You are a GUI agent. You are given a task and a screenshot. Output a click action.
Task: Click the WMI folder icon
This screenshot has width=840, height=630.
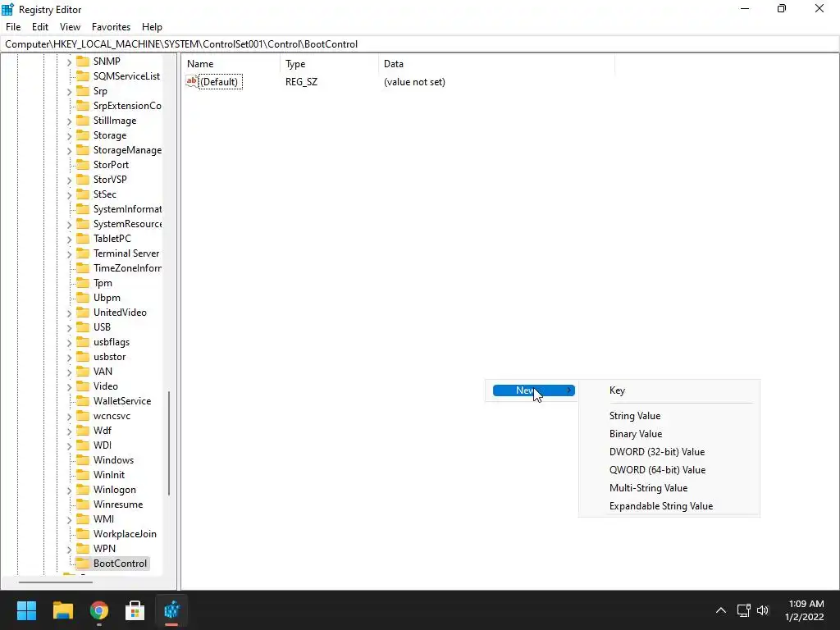point(83,519)
